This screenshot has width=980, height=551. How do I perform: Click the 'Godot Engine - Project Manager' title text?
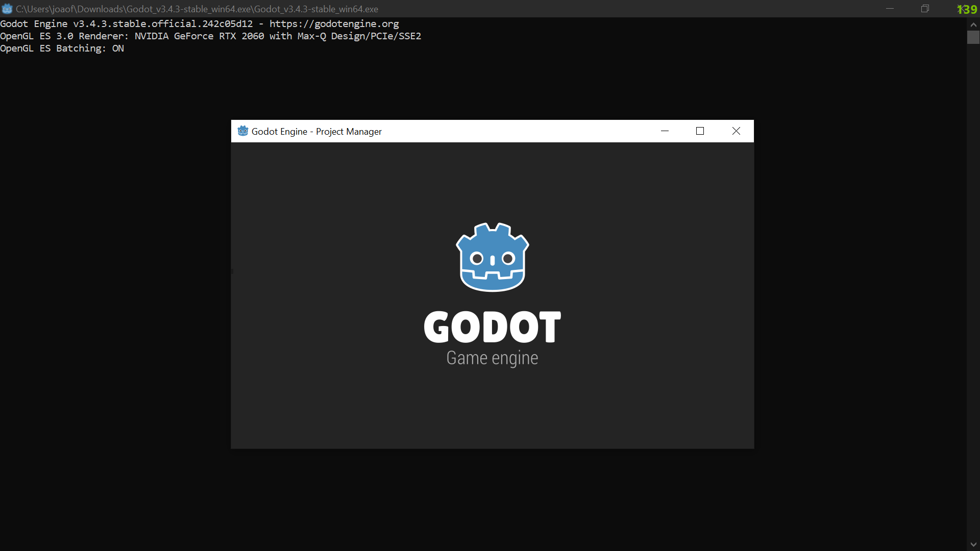tap(317, 131)
